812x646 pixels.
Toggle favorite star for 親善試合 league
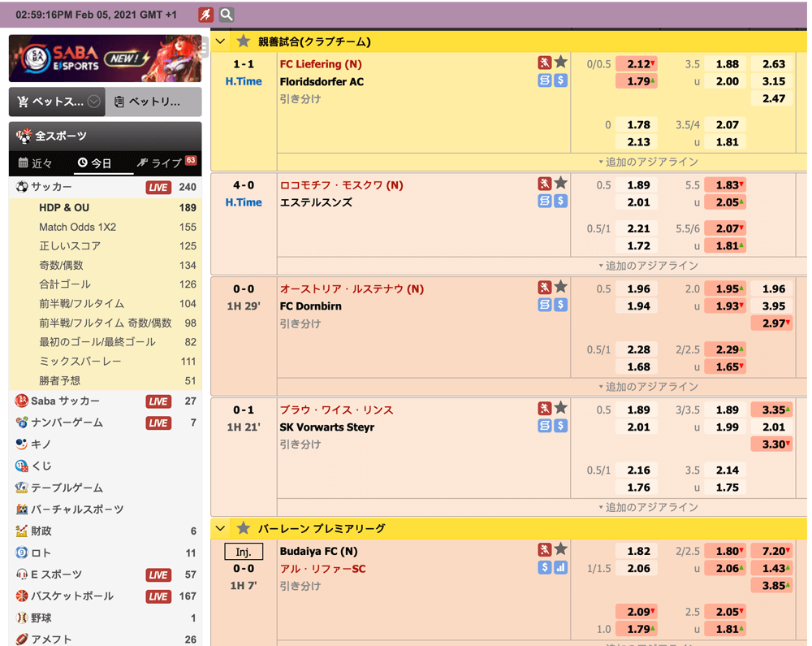(243, 41)
